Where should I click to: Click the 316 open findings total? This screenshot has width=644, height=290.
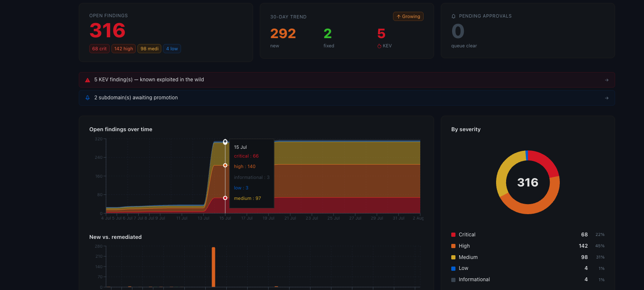107,31
